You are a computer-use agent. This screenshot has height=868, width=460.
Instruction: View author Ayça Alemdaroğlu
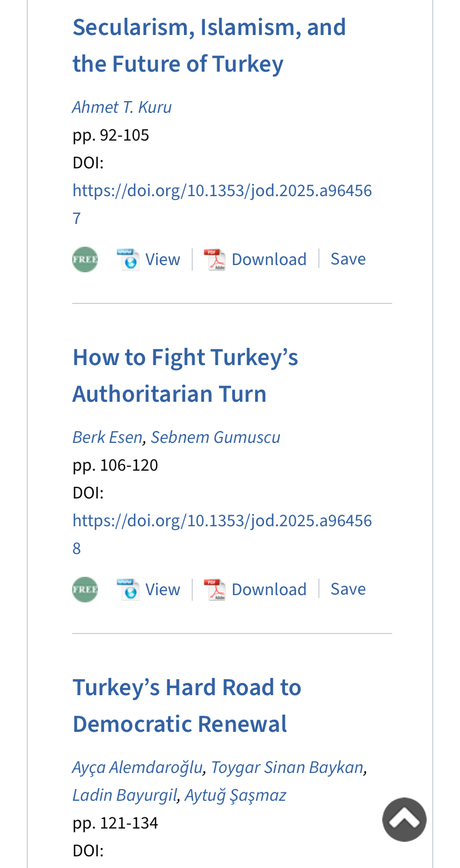137,767
